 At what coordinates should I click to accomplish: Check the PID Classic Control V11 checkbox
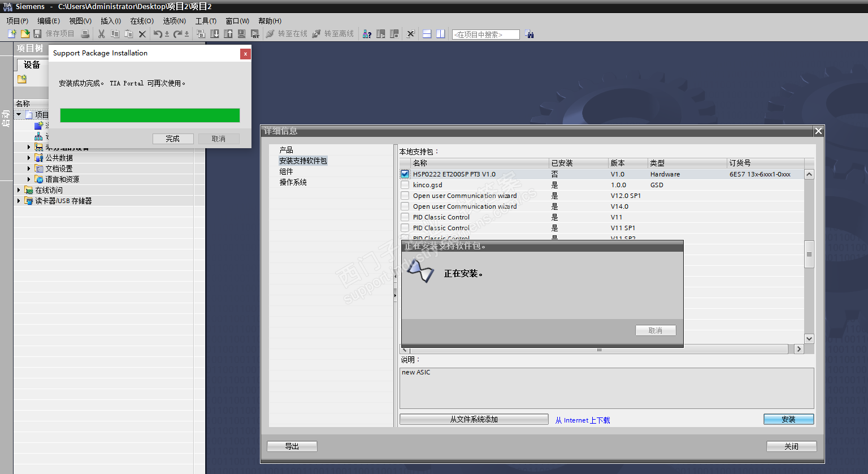click(405, 217)
